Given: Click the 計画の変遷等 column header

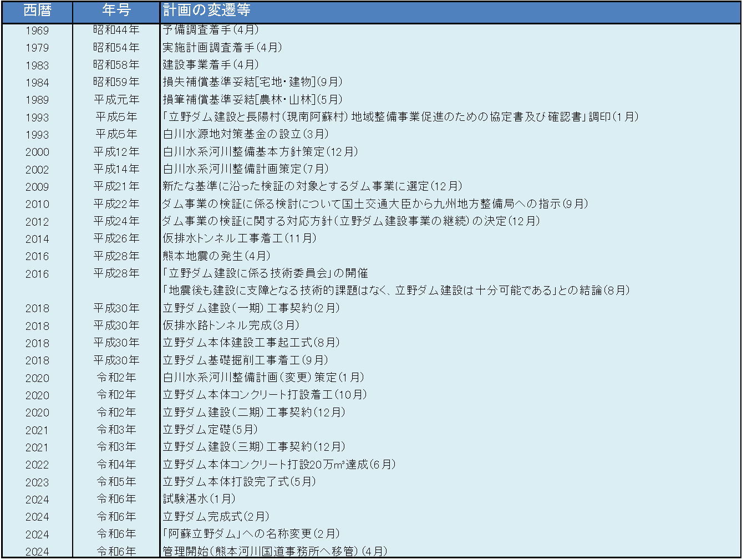Looking at the screenshot, I should click(206, 11).
